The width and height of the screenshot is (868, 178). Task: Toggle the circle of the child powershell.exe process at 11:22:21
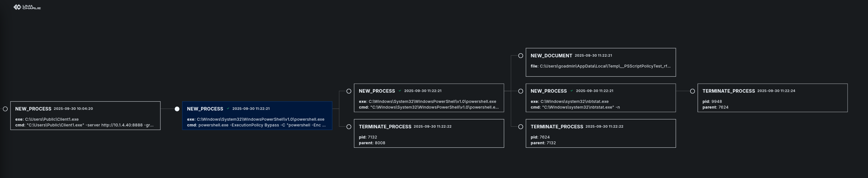click(349, 91)
